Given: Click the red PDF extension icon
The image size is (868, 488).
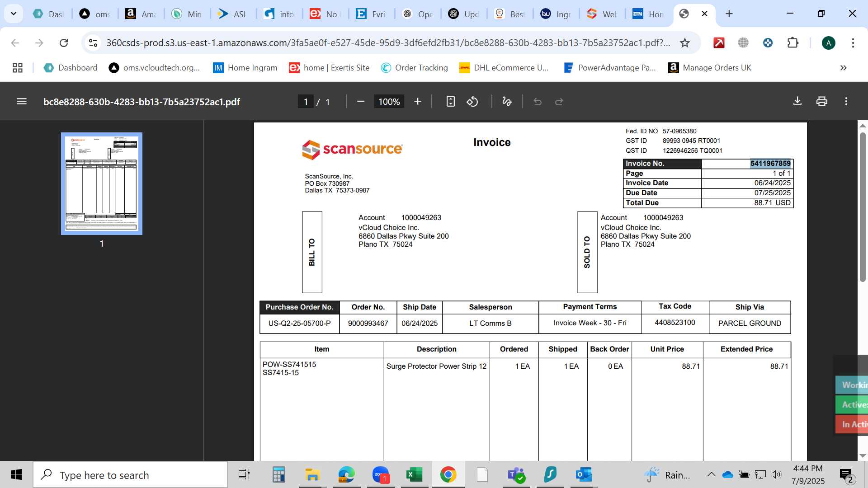Looking at the screenshot, I should (x=719, y=43).
